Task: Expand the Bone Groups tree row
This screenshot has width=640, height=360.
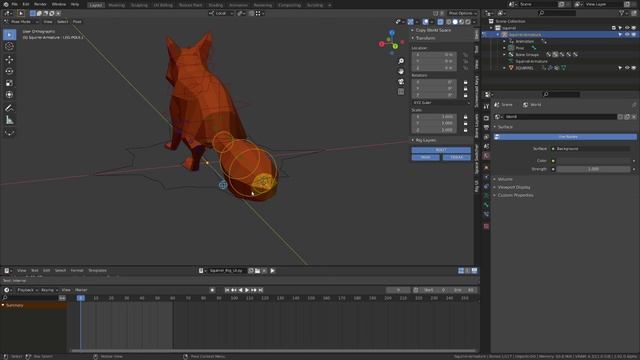Action: click(504, 55)
